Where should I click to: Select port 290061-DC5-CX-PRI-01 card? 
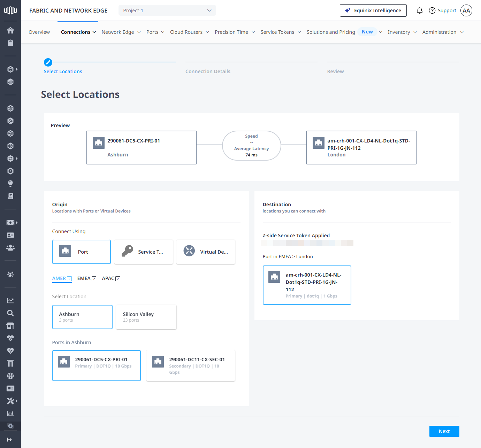(x=97, y=366)
